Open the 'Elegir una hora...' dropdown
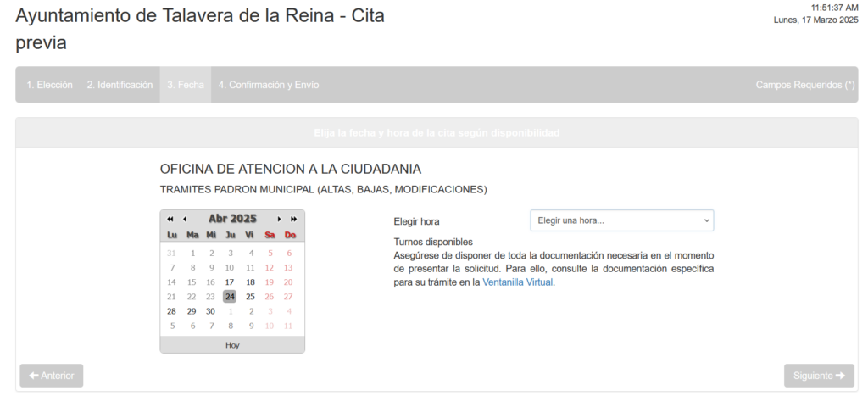The width and height of the screenshot is (868, 396). (x=621, y=220)
